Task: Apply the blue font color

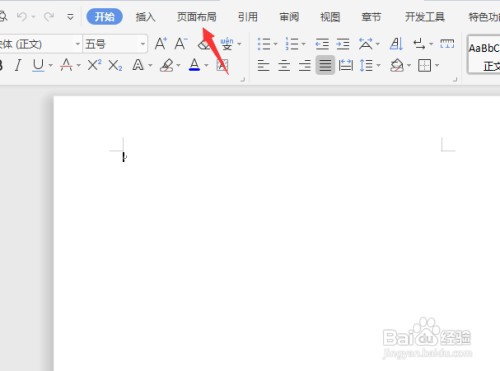Action: [194, 65]
